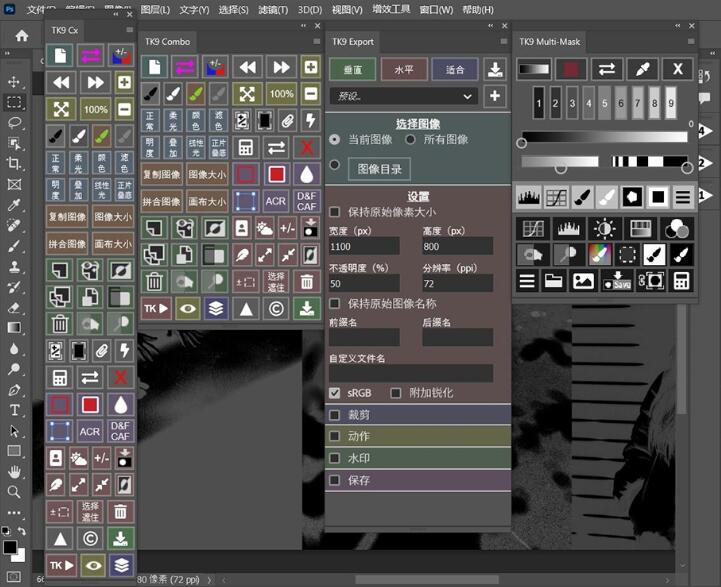Select the TK9 Export tab
This screenshot has height=587, width=721.
tap(353, 42)
